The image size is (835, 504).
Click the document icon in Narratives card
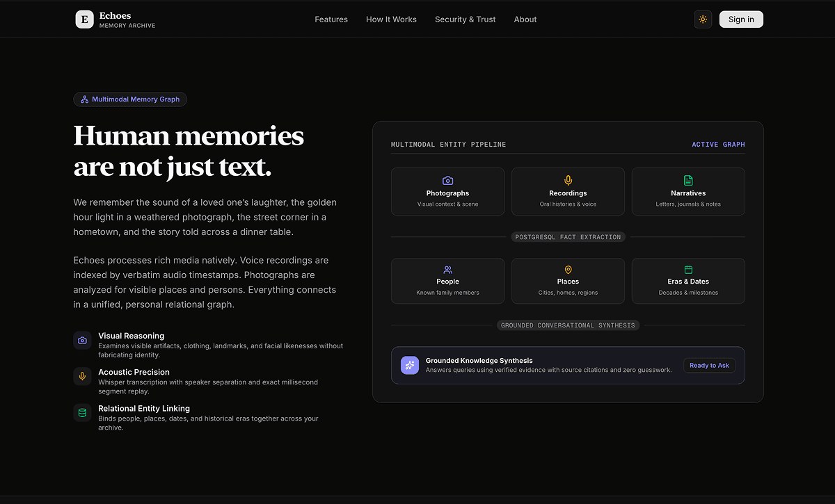tap(688, 181)
